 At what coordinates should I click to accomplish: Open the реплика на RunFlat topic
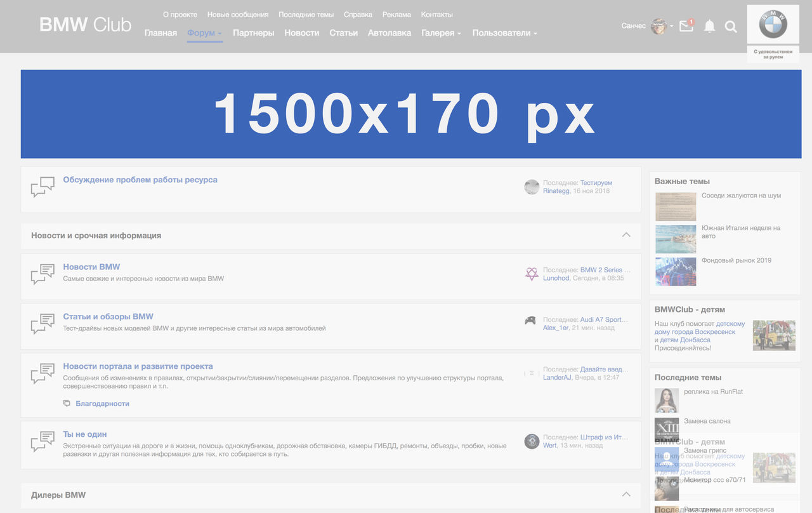coord(713,392)
